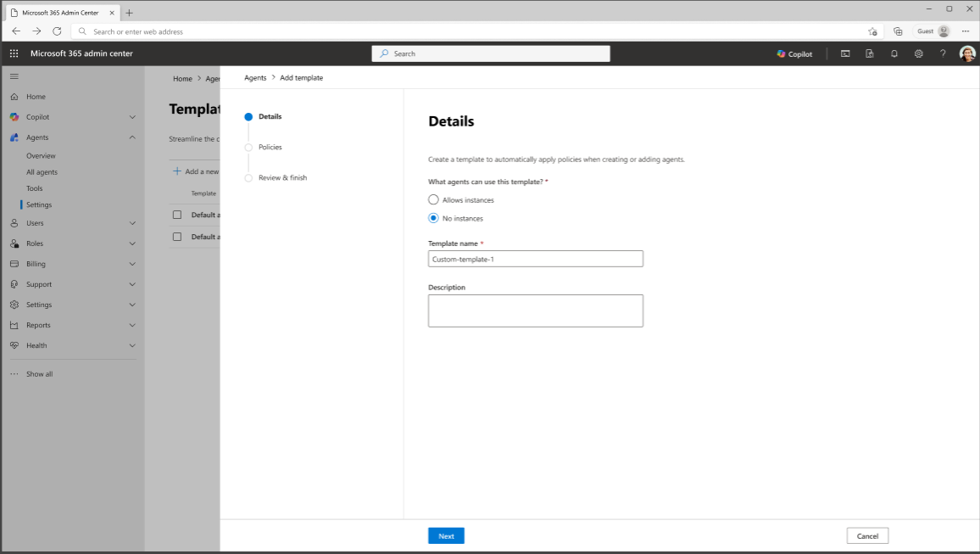This screenshot has height=554, width=980.
Task: Open Cloud Shell icon in header
Action: coord(845,53)
